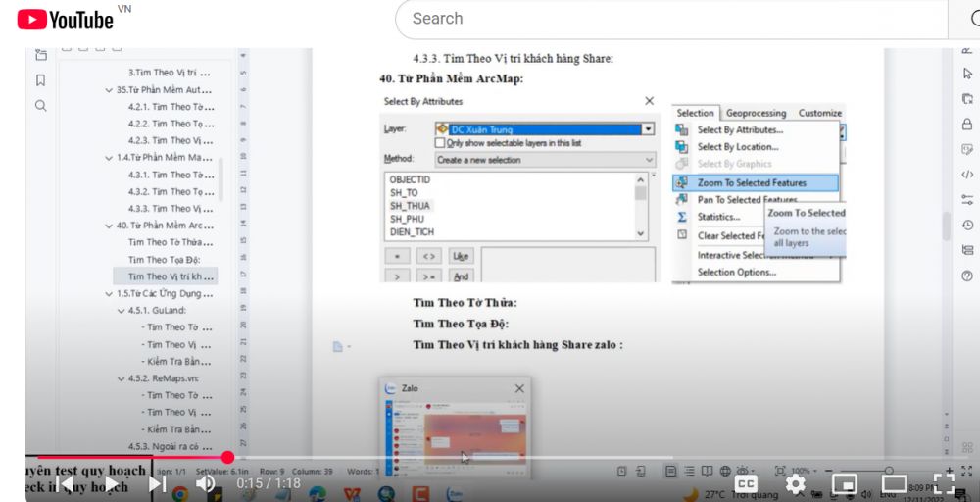Image resolution: width=980 pixels, height=502 pixels.
Task: Click the red scrubber on progress bar
Action: click(228, 457)
